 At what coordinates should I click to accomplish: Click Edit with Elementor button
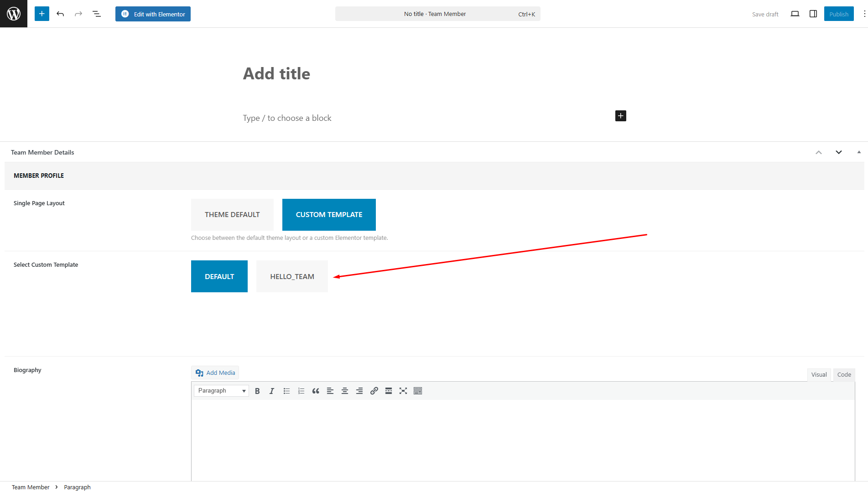[x=153, y=14]
